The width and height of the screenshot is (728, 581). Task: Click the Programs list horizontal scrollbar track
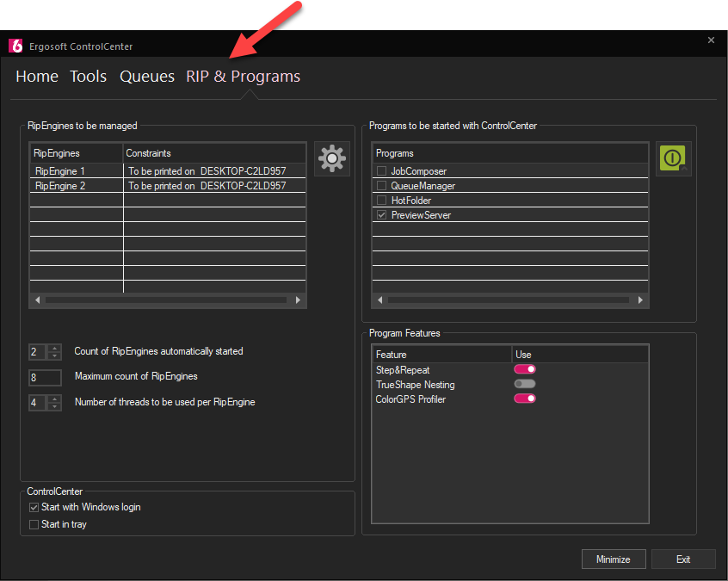click(x=509, y=300)
